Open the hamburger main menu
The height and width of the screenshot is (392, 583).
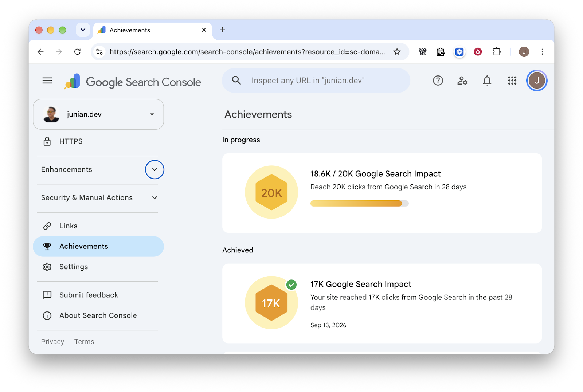tap(47, 81)
